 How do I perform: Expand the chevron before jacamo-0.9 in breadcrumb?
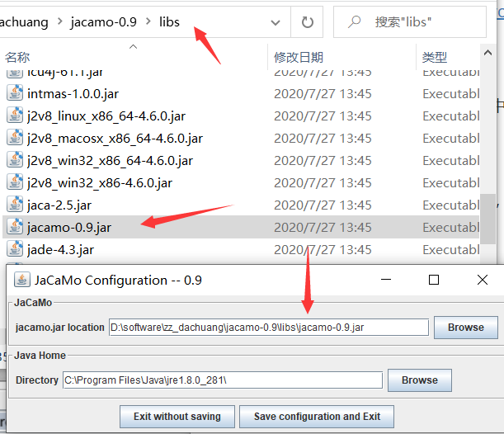[59, 21]
